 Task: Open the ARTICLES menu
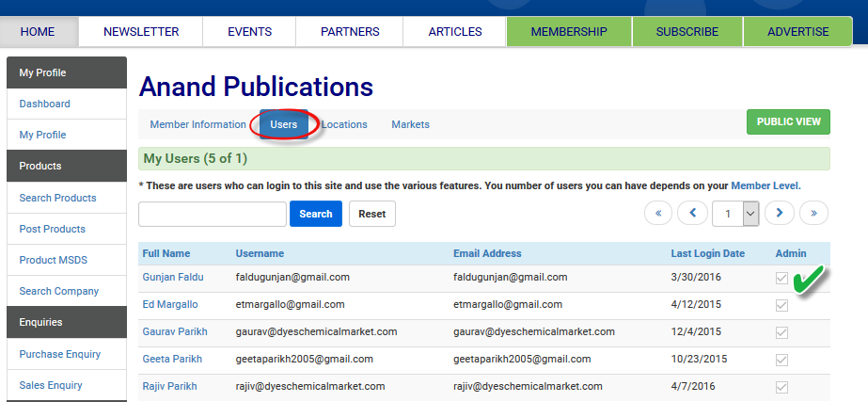455,32
